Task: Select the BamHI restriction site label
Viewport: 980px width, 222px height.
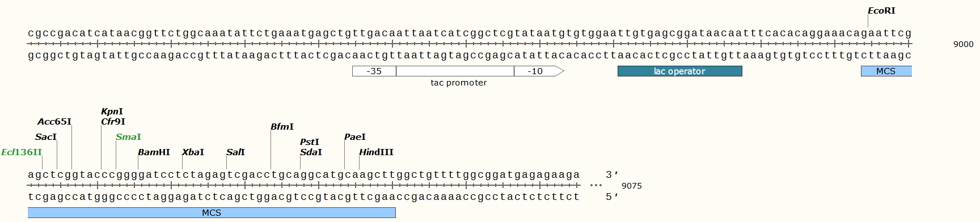Action: coord(154,152)
